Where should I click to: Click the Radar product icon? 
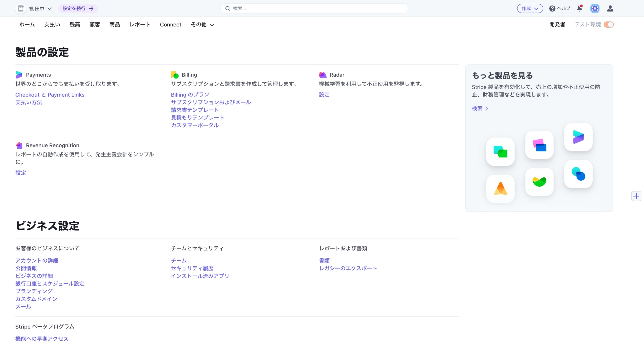pyautogui.click(x=323, y=74)
